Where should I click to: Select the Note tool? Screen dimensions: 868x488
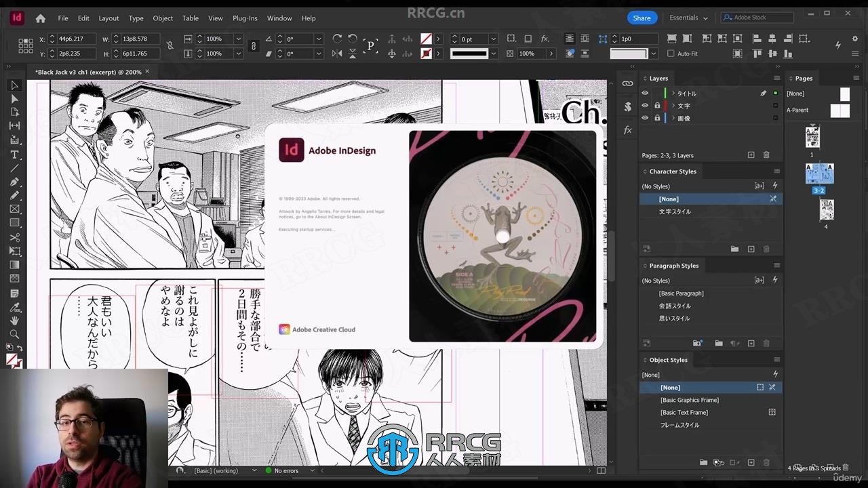14,293
